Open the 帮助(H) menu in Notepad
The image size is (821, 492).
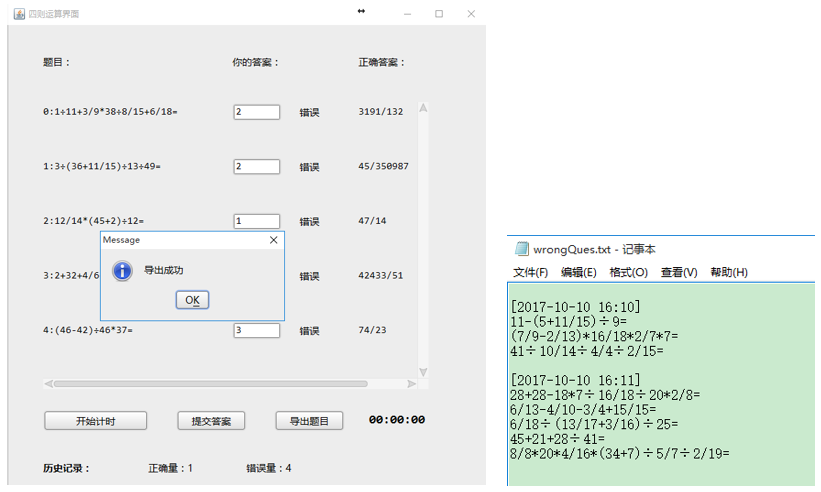[x=729, y=272]
